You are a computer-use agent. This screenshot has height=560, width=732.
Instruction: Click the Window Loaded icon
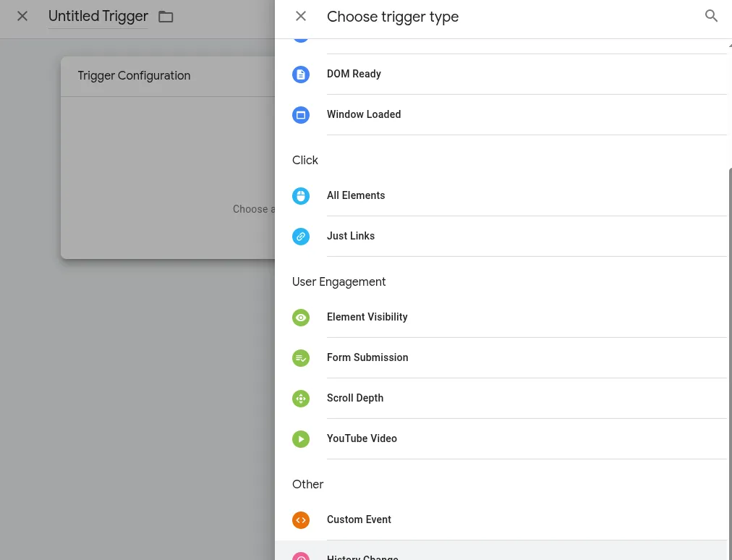pyautogui.click(x=301, y=115)
